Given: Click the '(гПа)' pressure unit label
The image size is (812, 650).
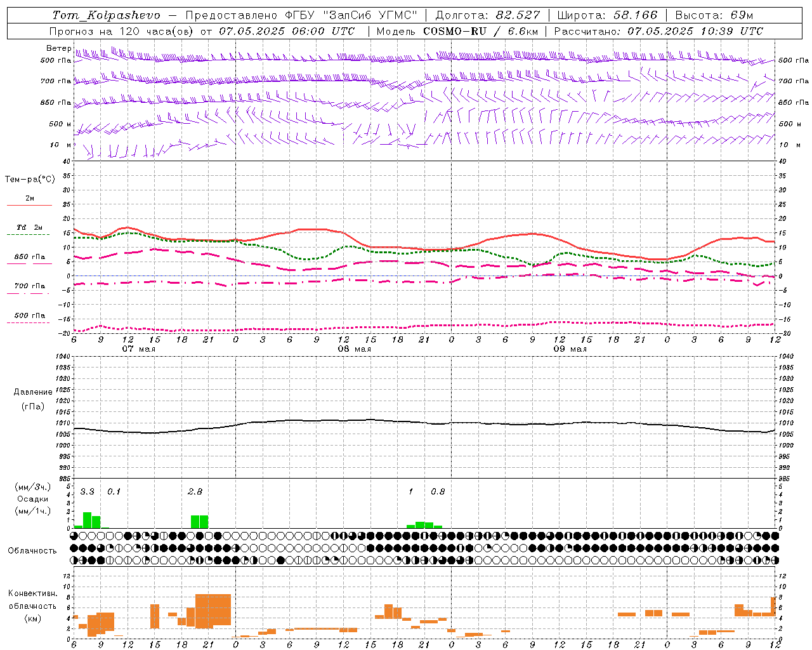Looking at the screenshot, I should [33, 407].
